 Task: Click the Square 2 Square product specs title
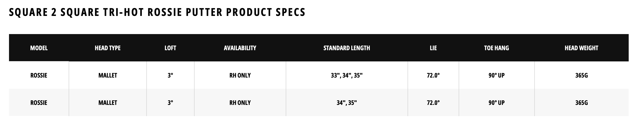[157, 12]
